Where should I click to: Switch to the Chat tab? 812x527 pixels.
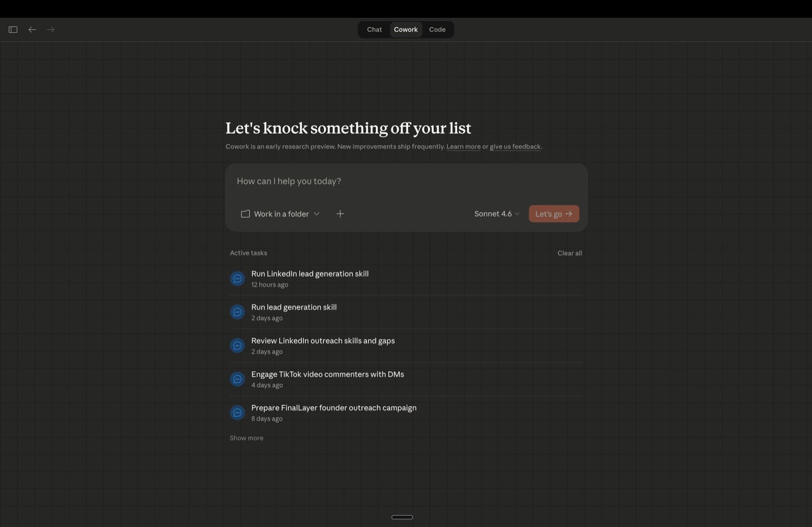click(x=374, y=29)
